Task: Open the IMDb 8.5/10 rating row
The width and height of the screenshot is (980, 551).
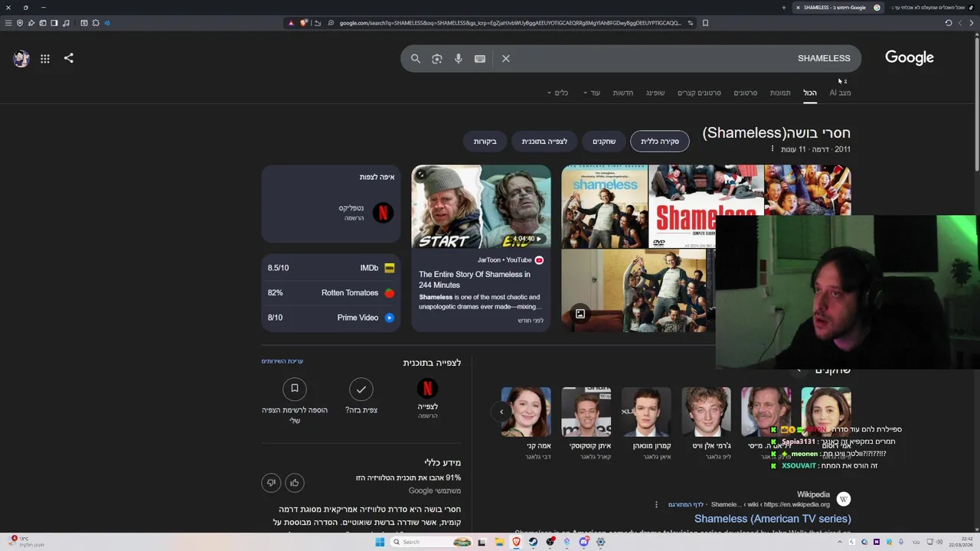Action: [331, 268]
